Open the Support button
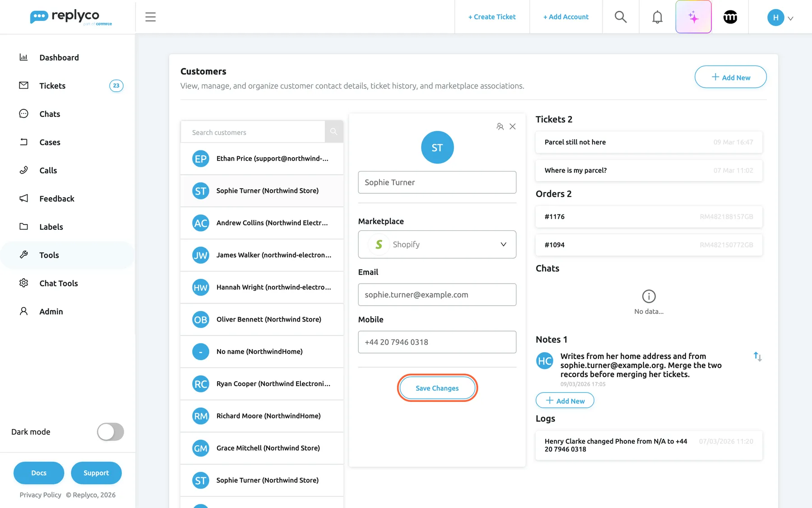The image size is (812, 508). click(x=96, y=473)
